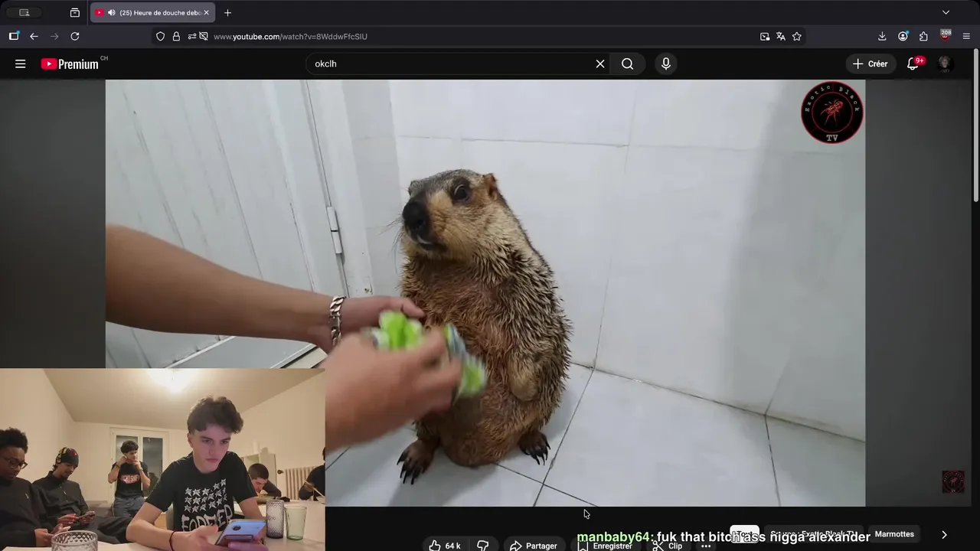980x551 pixels.
Task: Clear the YouTube search query
Action: click(600, 64)
